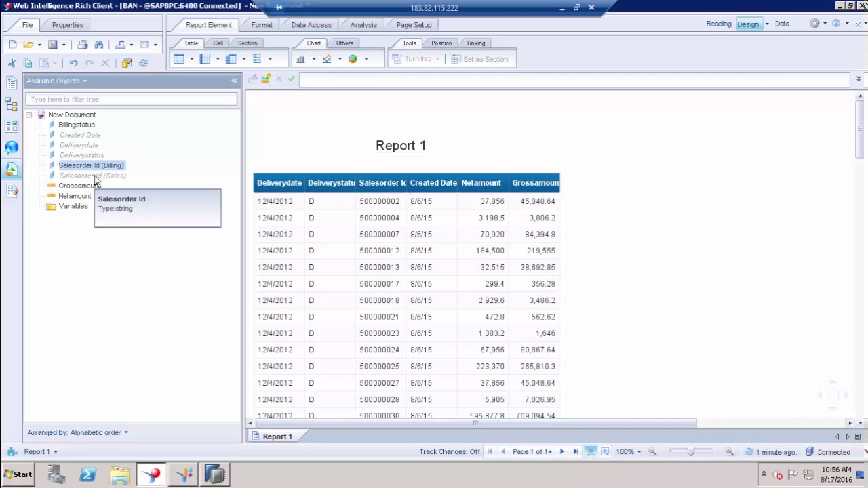Switch to the Format ribbon tab
This screenshot has height=488, width=868.
click(262, 25)
